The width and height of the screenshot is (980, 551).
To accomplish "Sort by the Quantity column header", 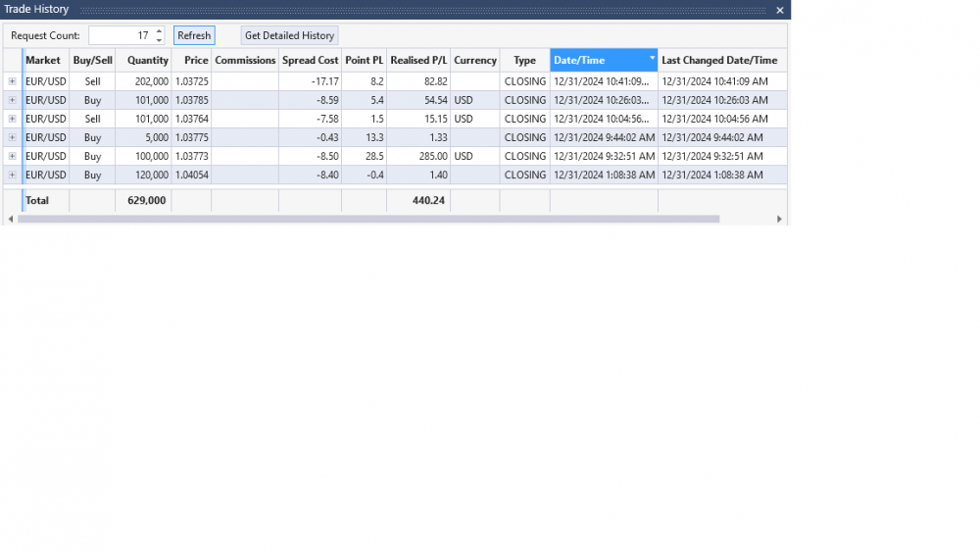I will pos(148,60).
